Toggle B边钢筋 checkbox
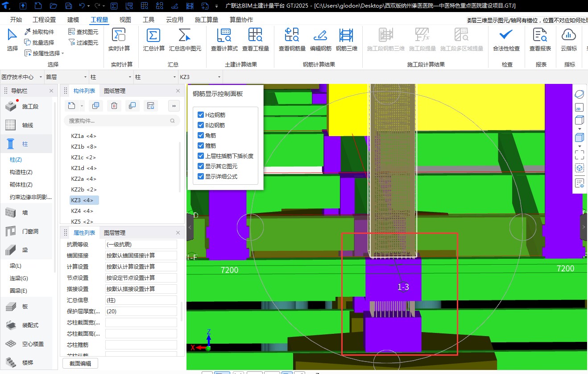The width and height of the screenshot is (588, 374). 201,125
